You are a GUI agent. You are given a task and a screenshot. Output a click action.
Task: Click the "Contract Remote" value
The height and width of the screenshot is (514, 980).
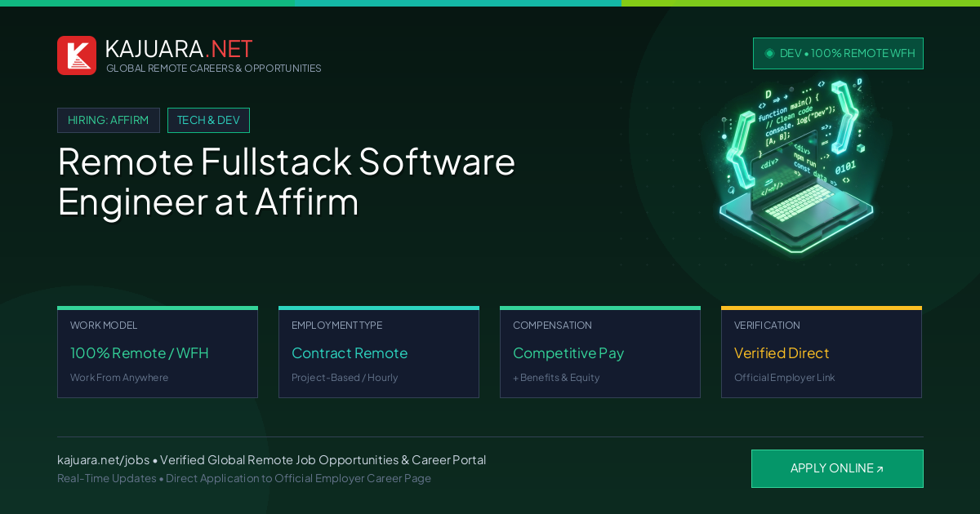tap(350, 353)
